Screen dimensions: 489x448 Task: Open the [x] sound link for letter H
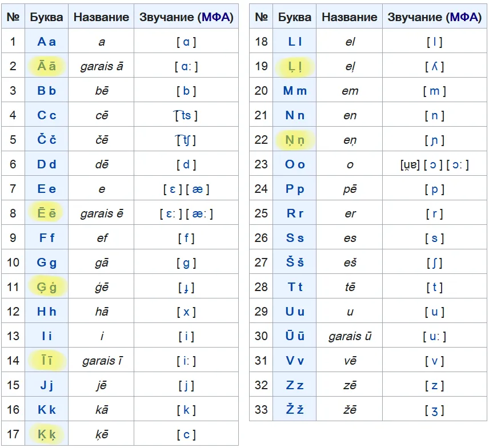click(x=186, y=312)
